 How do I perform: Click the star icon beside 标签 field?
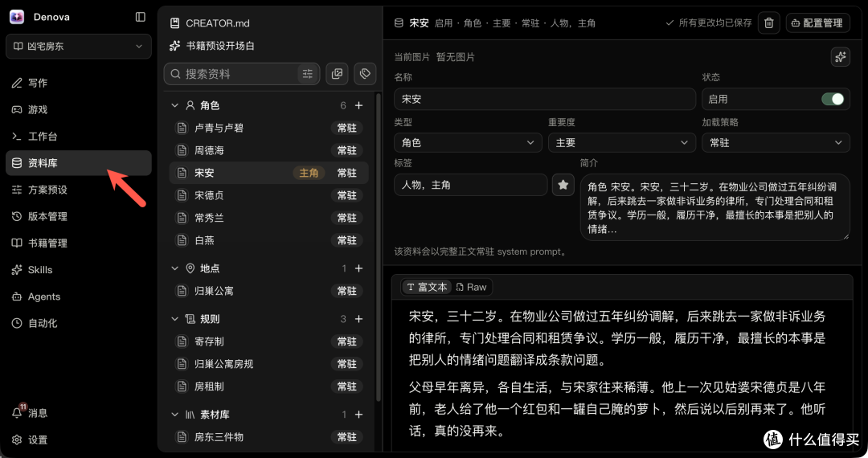tap(563, 185)
